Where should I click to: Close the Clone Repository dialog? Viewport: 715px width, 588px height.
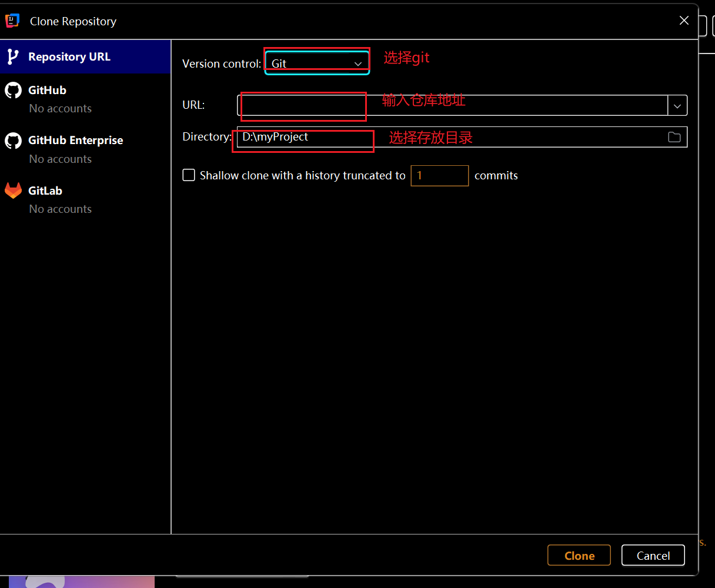coord(684,21)
